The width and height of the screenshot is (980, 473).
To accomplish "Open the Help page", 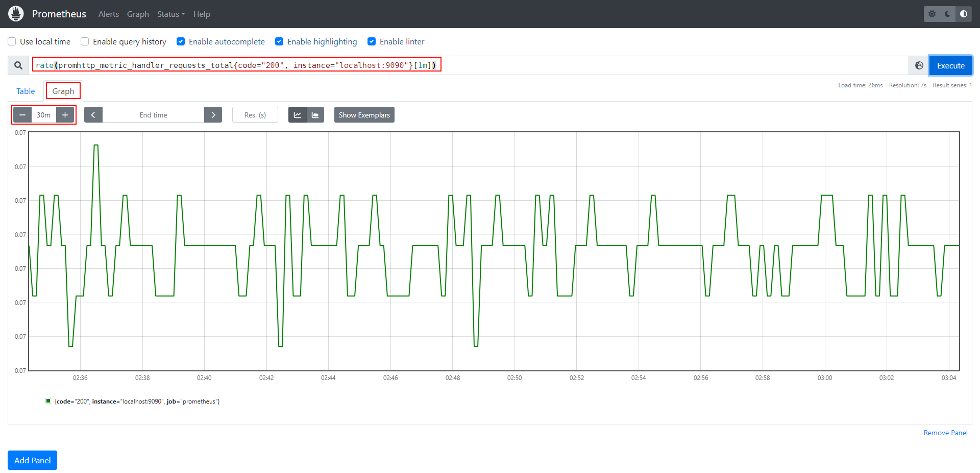I will click(x=202, y=14).
